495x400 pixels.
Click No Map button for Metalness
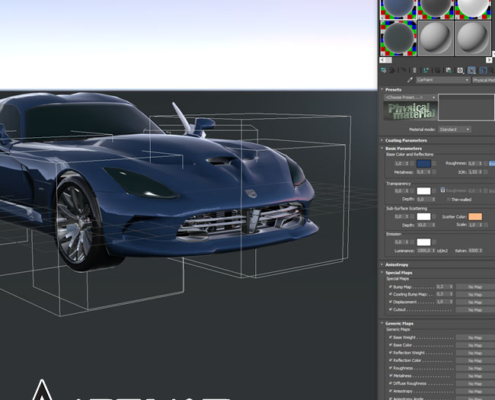(475, 376)
